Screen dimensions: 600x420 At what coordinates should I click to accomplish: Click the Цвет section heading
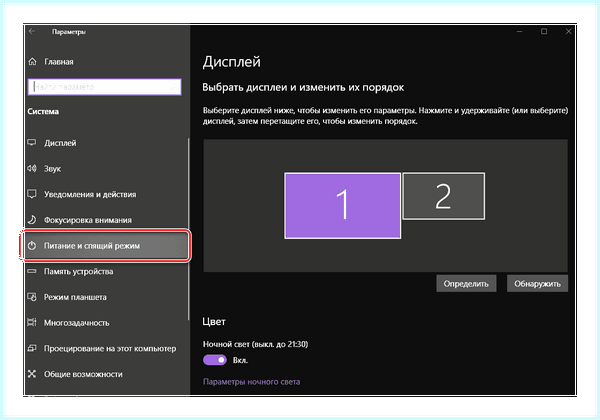click(214, 321)
